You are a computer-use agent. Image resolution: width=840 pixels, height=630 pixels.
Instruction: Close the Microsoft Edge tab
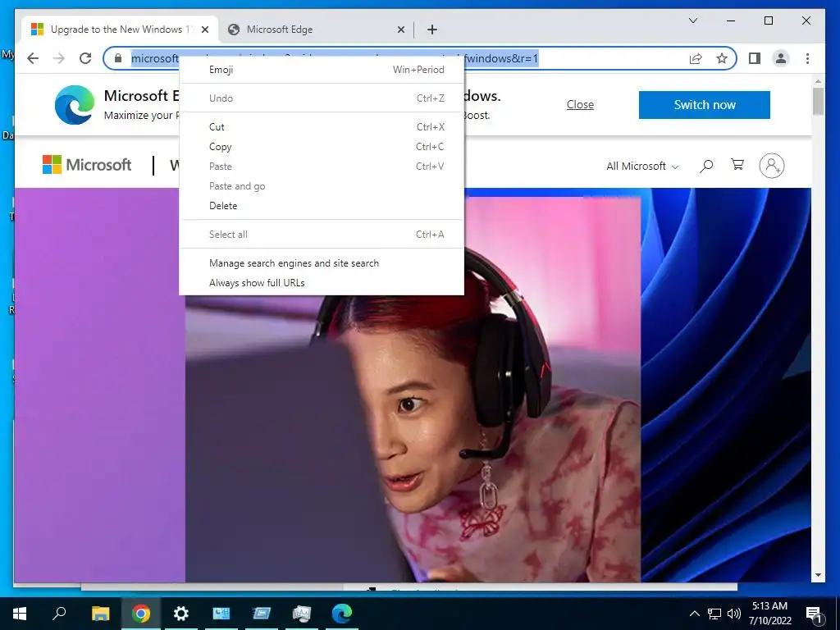pos(400,30)
